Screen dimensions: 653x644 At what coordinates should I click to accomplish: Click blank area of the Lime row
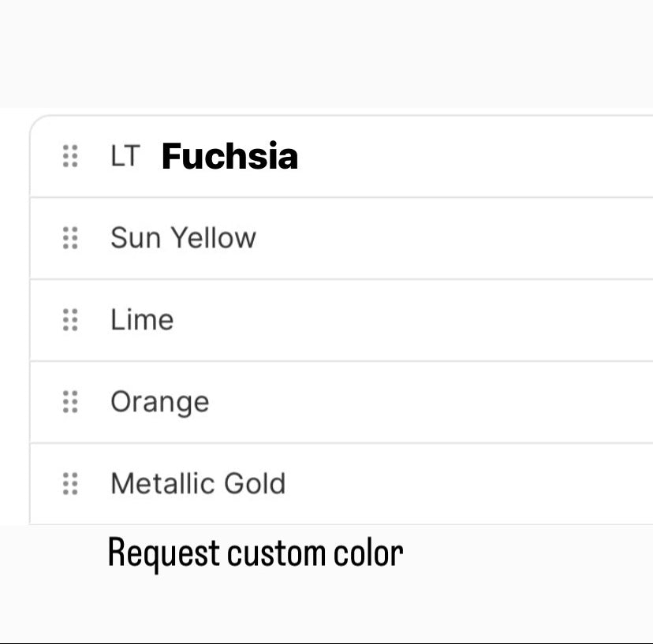click(473, 320)
